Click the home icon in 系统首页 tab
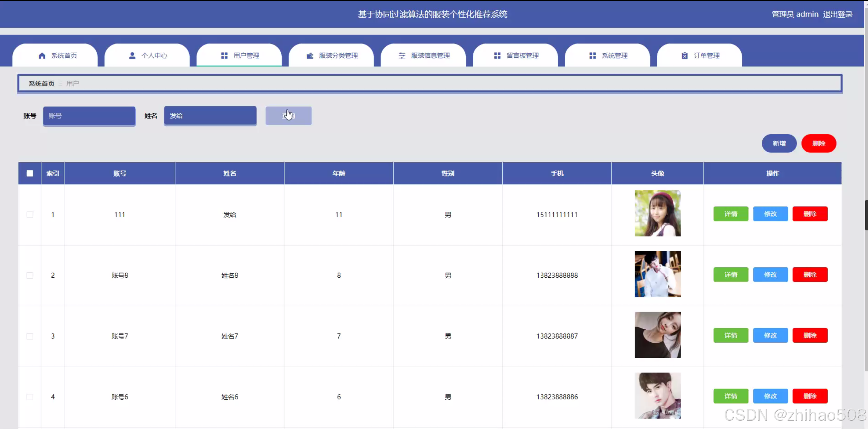Viewport: 868px width, 429px height. 42,56
